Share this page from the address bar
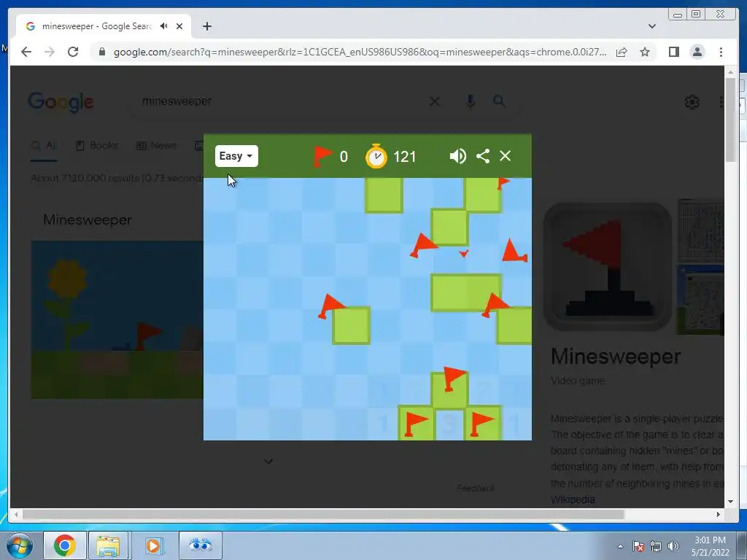 [622, 52]
